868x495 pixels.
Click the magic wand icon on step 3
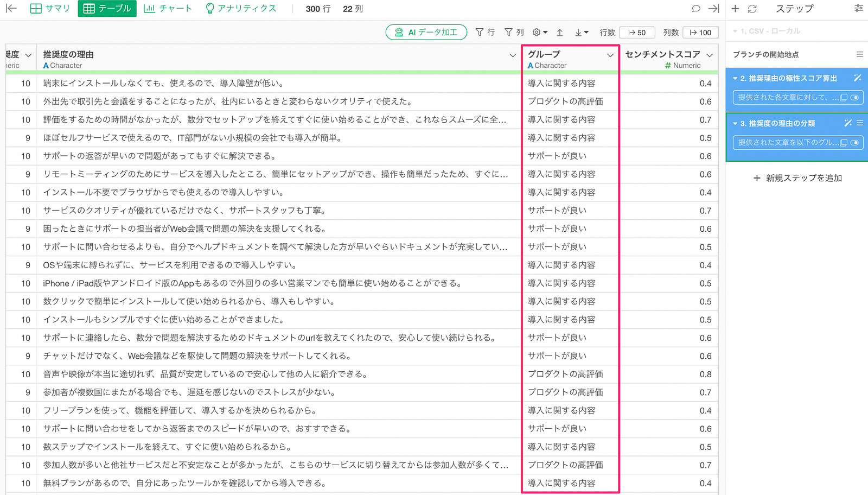pyautogui.click(x=848, y=123)
